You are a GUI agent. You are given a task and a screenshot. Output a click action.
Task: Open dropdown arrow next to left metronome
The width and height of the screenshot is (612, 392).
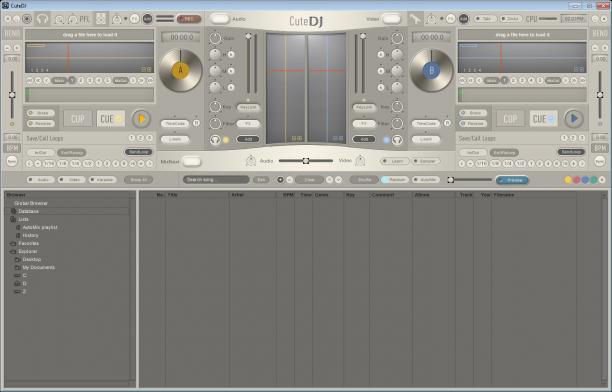click(x=126, y=19)
